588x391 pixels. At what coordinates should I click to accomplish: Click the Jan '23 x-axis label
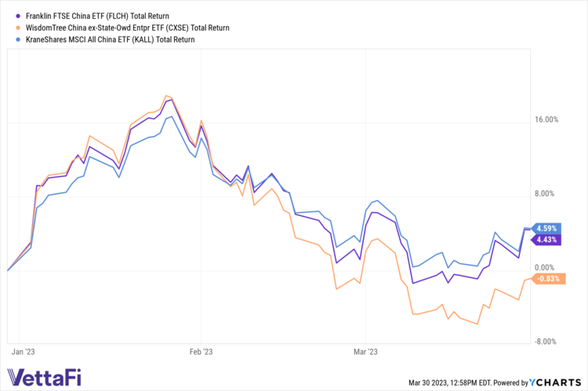click(x=24, y=353)
